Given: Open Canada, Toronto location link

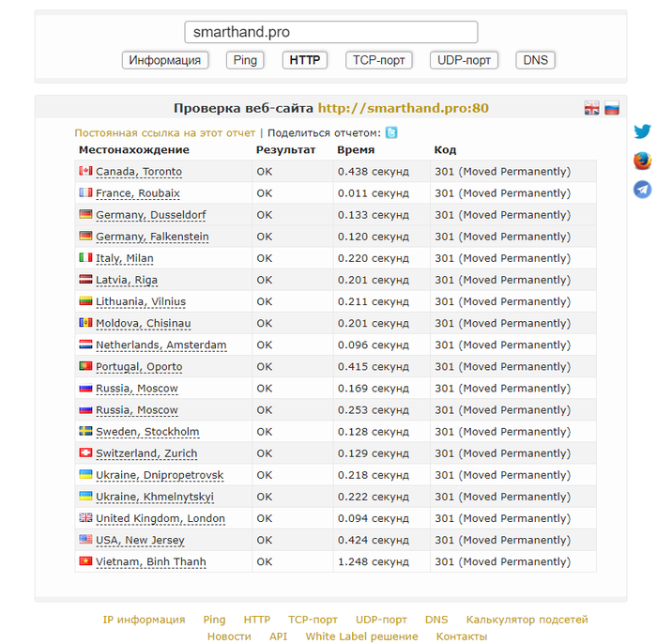Looking at the screenshot, I should [139, 172].
